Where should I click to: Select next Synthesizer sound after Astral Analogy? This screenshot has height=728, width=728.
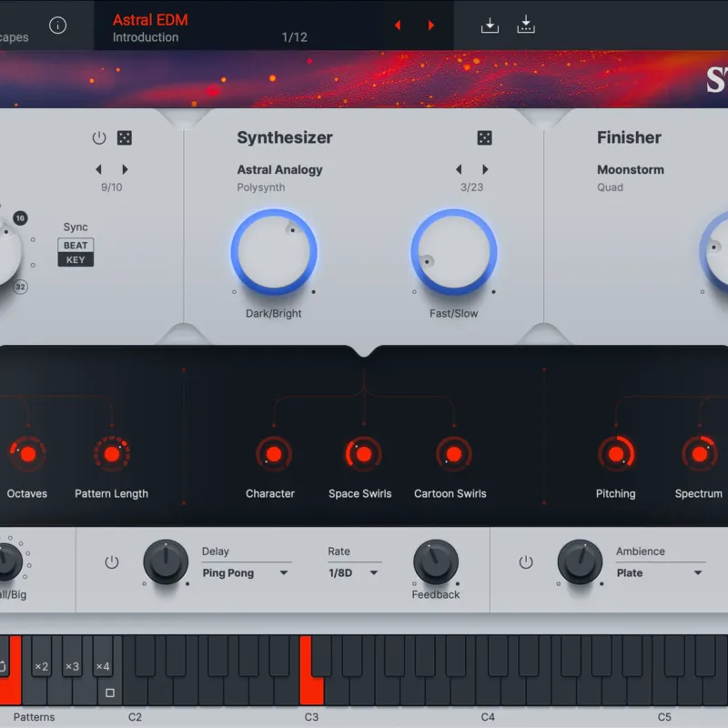point(485,169)
